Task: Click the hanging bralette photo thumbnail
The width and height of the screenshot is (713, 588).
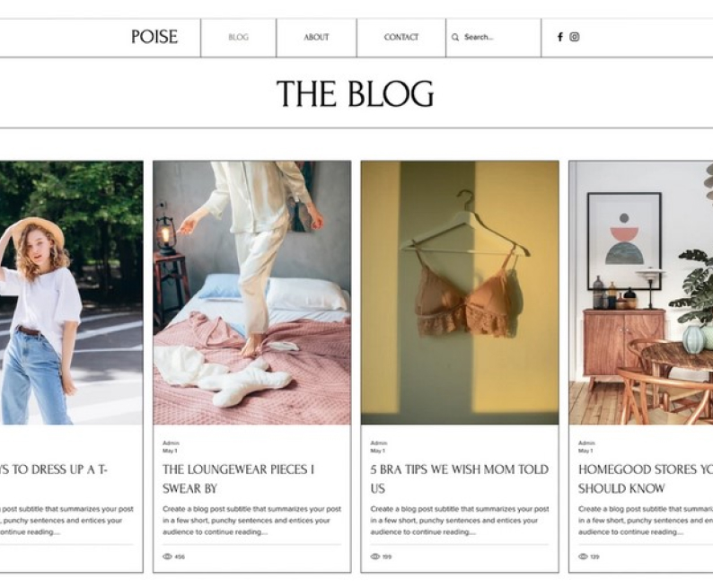Action: point(460,293)
